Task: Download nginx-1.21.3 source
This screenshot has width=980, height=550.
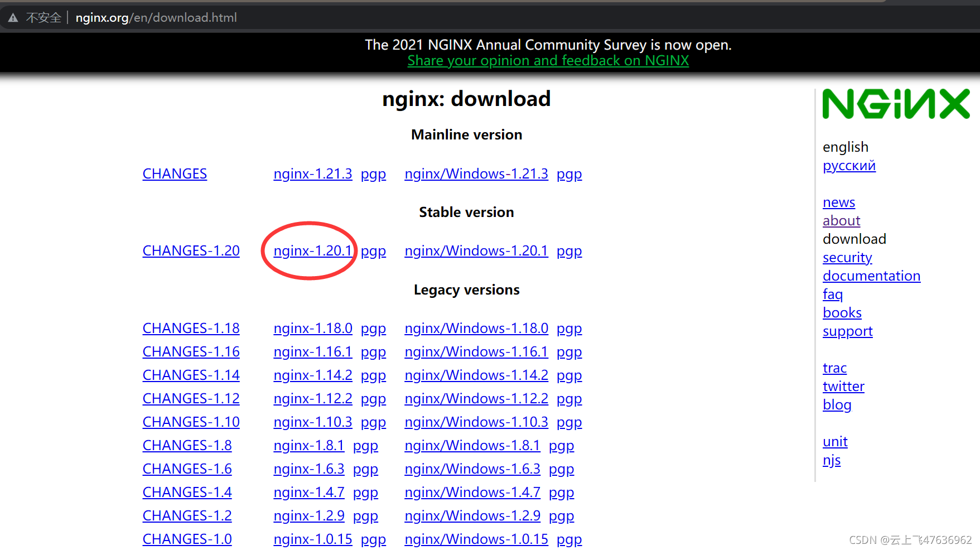Action: coord(313,174)
